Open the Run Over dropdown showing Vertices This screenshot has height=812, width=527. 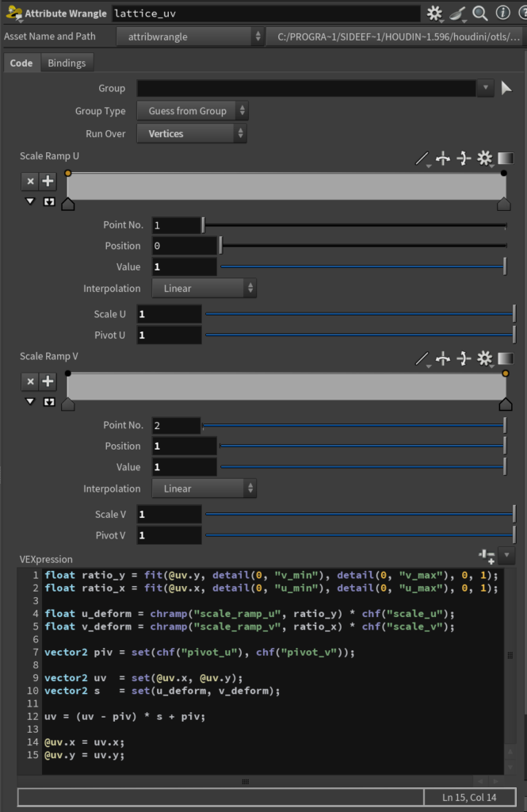click(192, 134)
